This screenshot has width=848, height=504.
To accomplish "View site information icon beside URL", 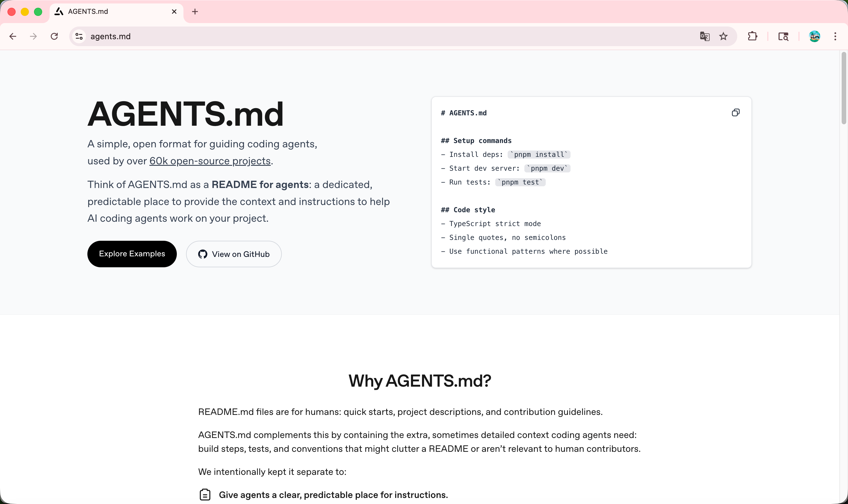I will 79,36.
